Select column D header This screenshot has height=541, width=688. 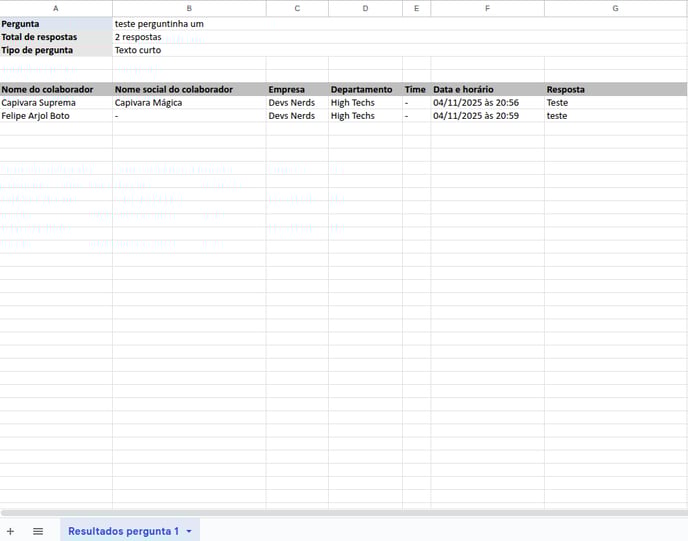click(x=365, y=8)
